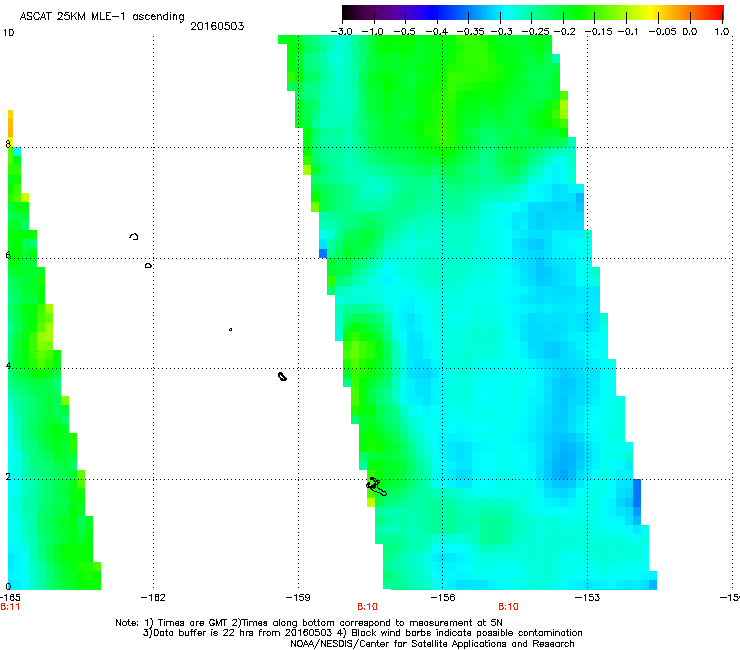Viewport: 740px width, 650px height.
Task: Click the latitude label 2
Action: point(8,476)
